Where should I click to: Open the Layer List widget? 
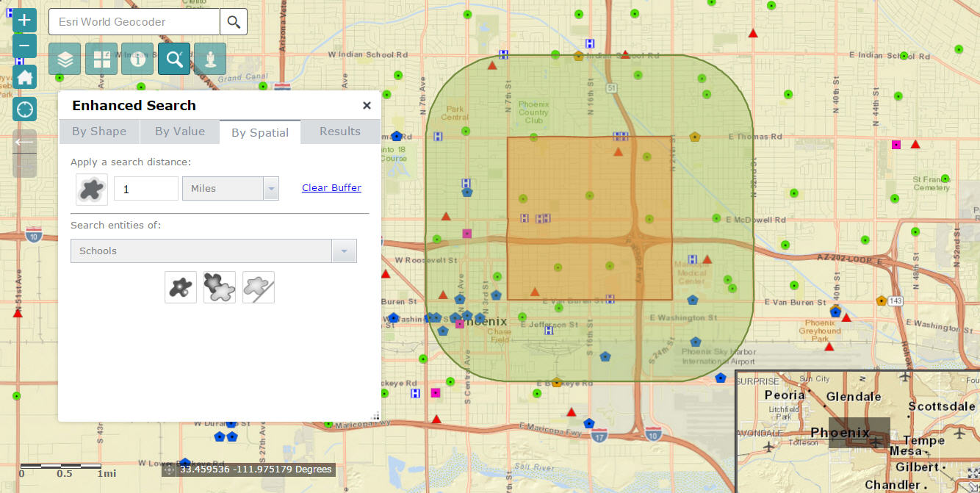(65, 60)
